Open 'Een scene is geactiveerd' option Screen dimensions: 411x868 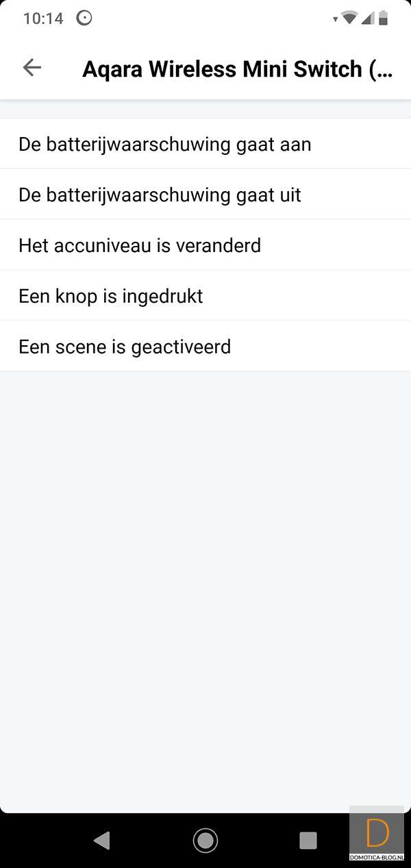[125, 347]
